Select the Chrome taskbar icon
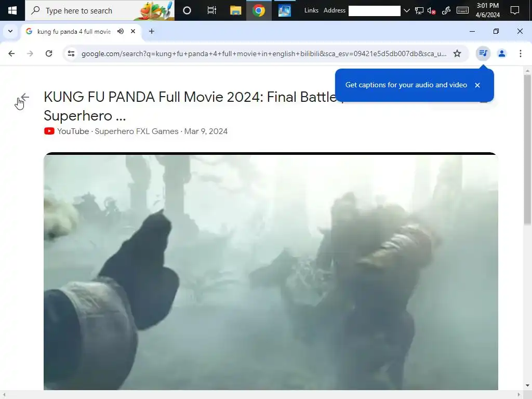 (259, 10)
